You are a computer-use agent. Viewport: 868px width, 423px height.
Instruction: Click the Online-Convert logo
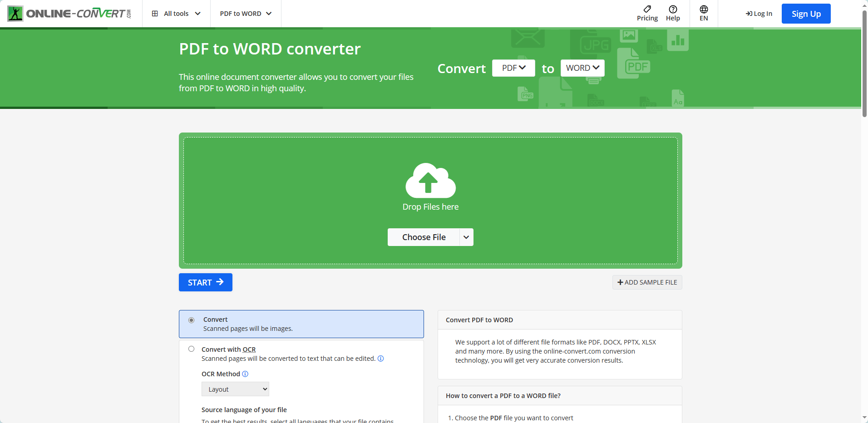click(x=69, y=14)
